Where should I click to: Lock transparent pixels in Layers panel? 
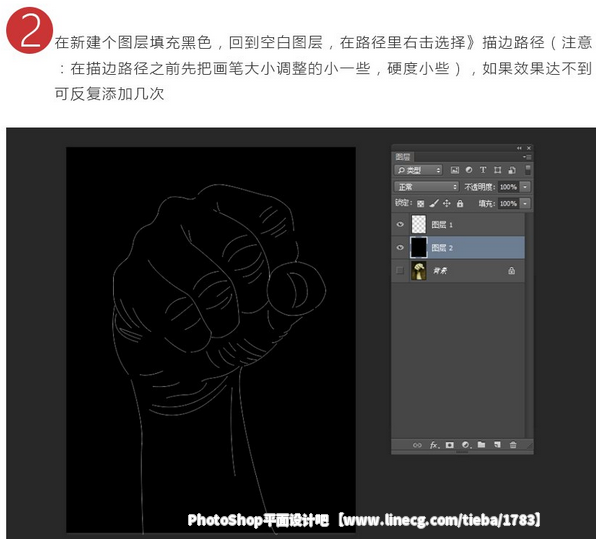click(420, 204)
